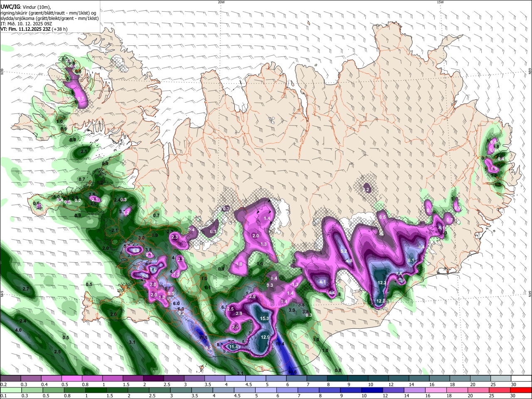The height and width of the screenshot is (399, 532).
Task: Click the 12.2 precipitation value in the southeast
Action: 382,283
